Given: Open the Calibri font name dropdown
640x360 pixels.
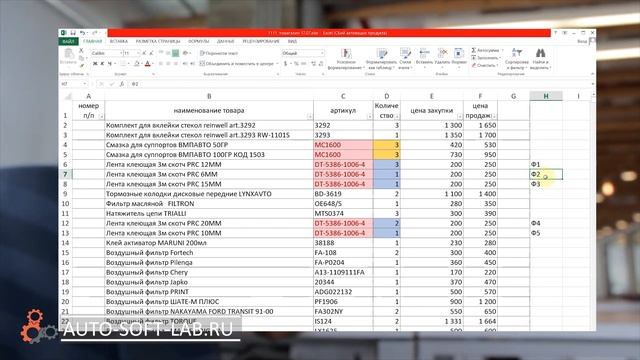Looking at the screenshot, I should [x=121, y=53].
